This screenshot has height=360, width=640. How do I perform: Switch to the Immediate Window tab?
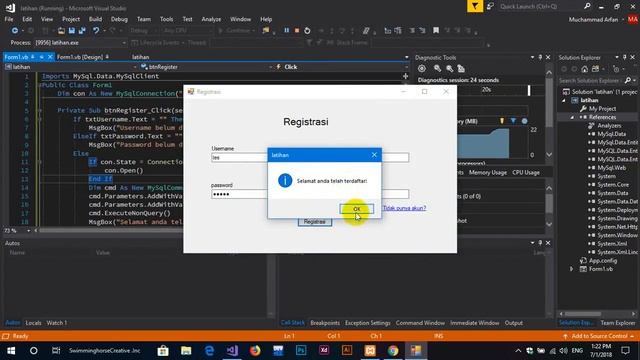[474, 323]
